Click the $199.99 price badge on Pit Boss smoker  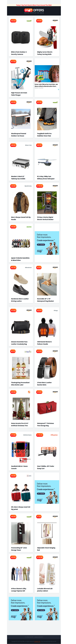tap(40, 186)
